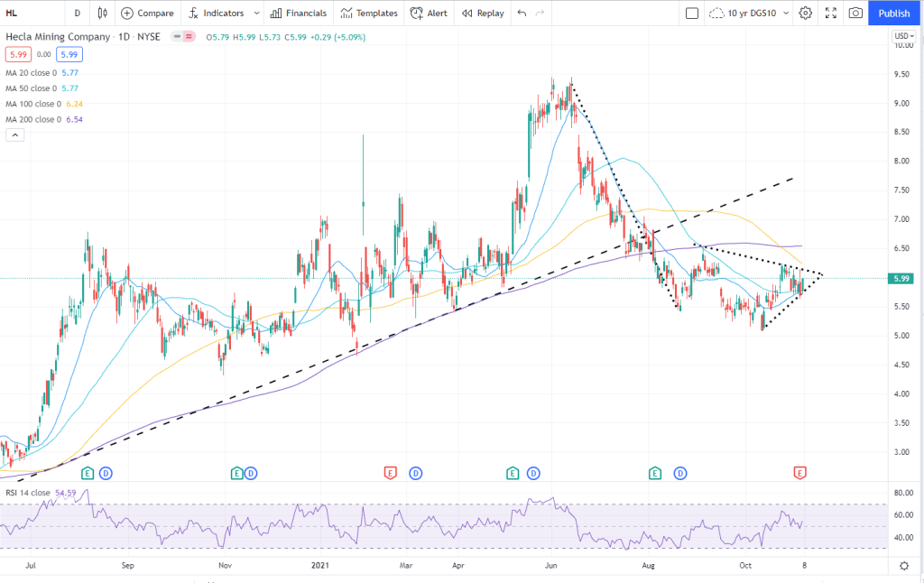Viewport: 924px width, 583px height.
Task: Create a new Alert
Action: [429, 14]
